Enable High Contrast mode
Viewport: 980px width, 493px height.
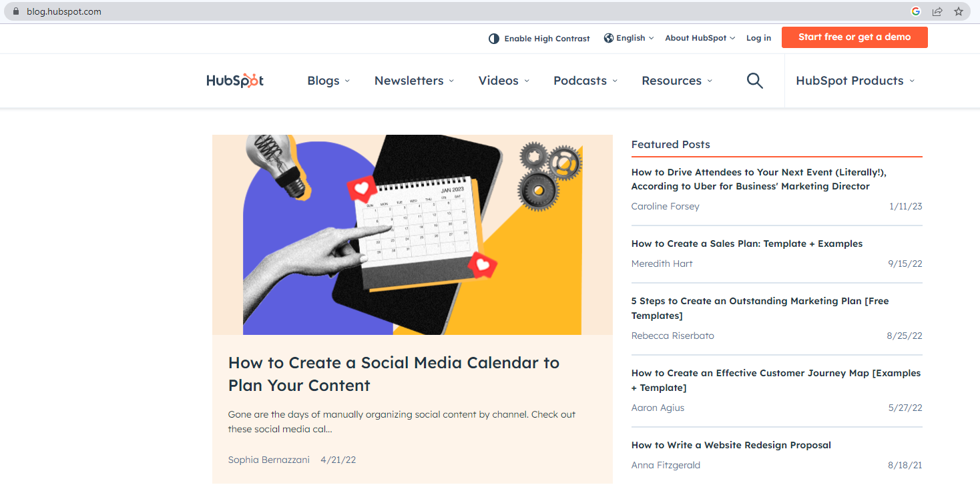pyautogui.click(x=539, y=39)
